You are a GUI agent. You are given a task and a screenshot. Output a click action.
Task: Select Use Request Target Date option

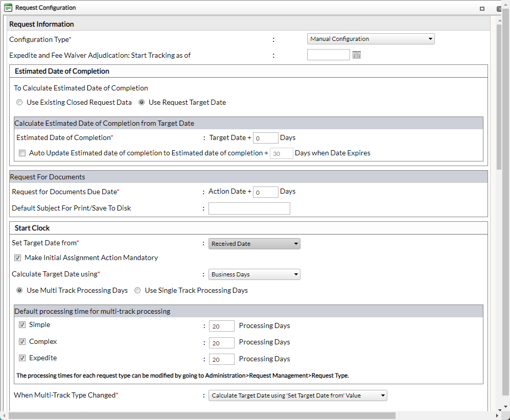point(142,103)
